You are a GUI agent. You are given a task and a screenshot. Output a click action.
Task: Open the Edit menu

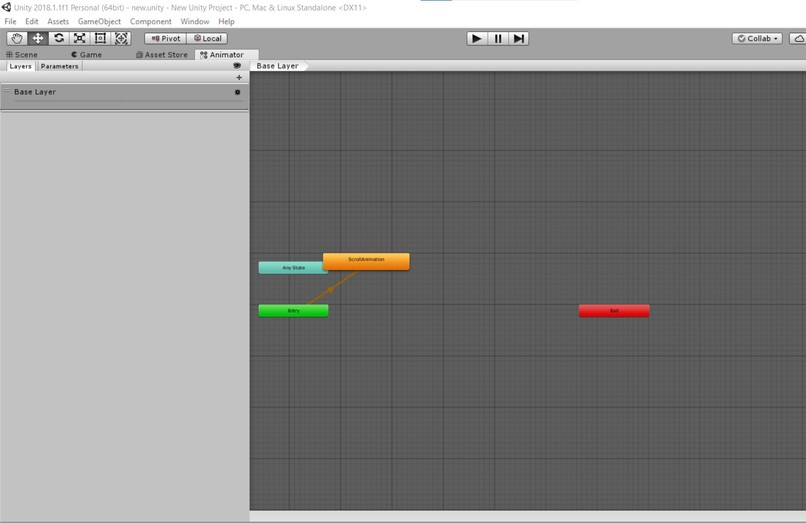[x=32, y=22]
